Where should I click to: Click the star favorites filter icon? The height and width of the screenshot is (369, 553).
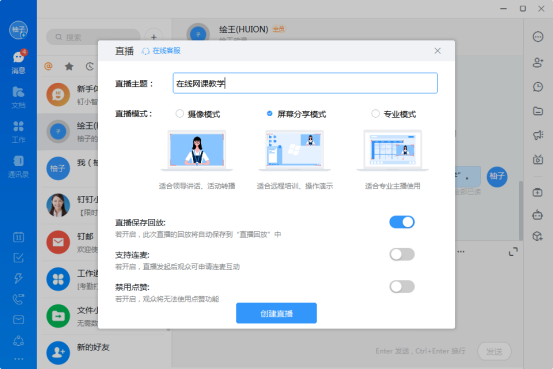click(69, 66)
